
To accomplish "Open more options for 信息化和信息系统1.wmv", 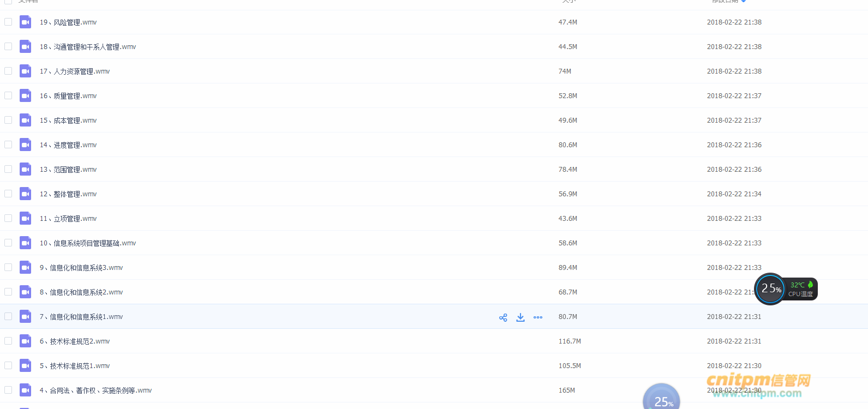I will click(x=538, y=317).
